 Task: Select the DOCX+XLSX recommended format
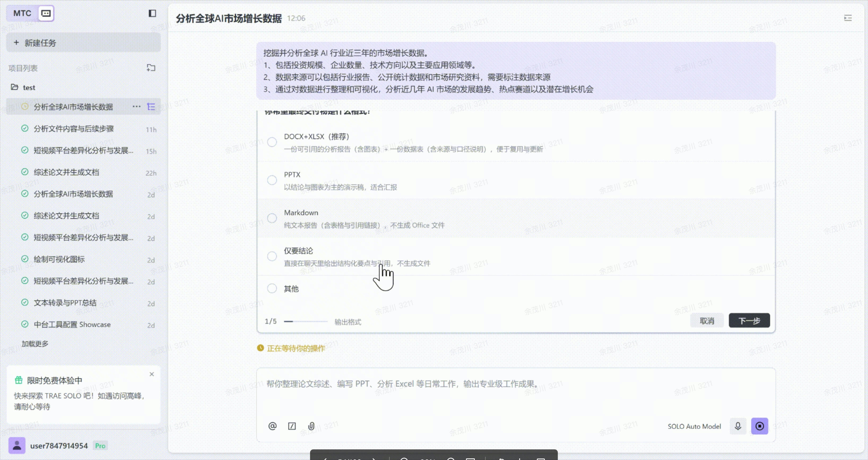[x=272, y=142]
